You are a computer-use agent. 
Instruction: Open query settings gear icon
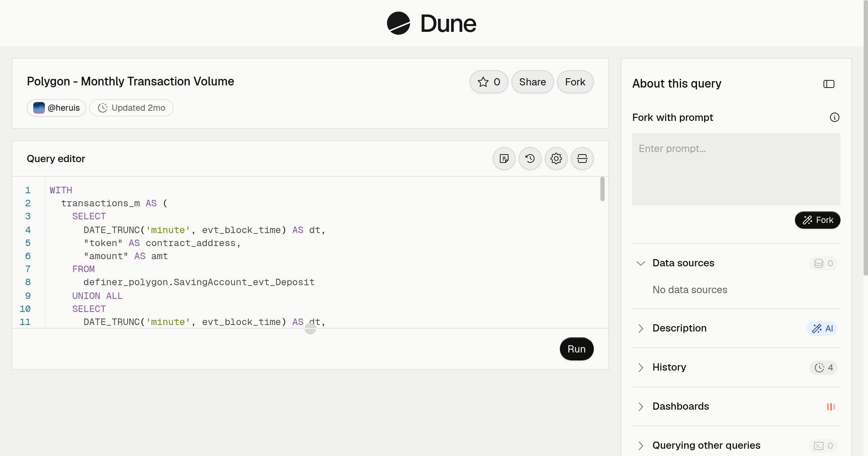click(556, 159)
